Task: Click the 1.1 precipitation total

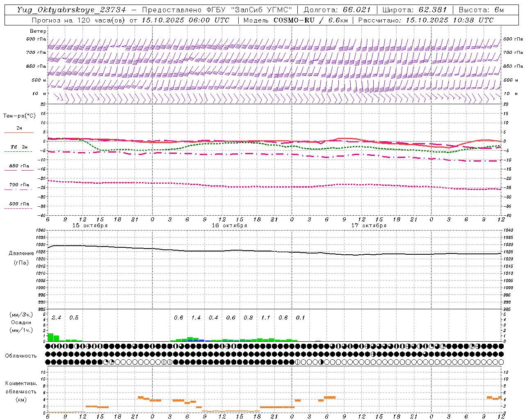Action: (266, 318)
